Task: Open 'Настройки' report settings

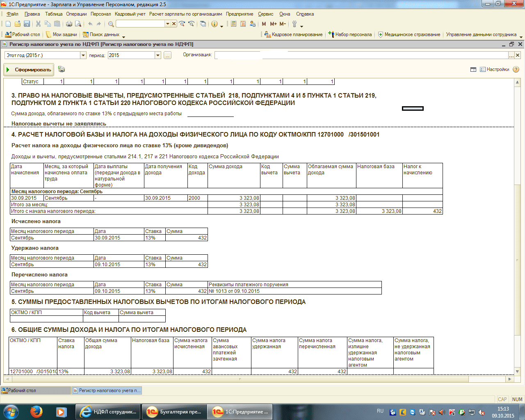Action: [x=494, y=70]
